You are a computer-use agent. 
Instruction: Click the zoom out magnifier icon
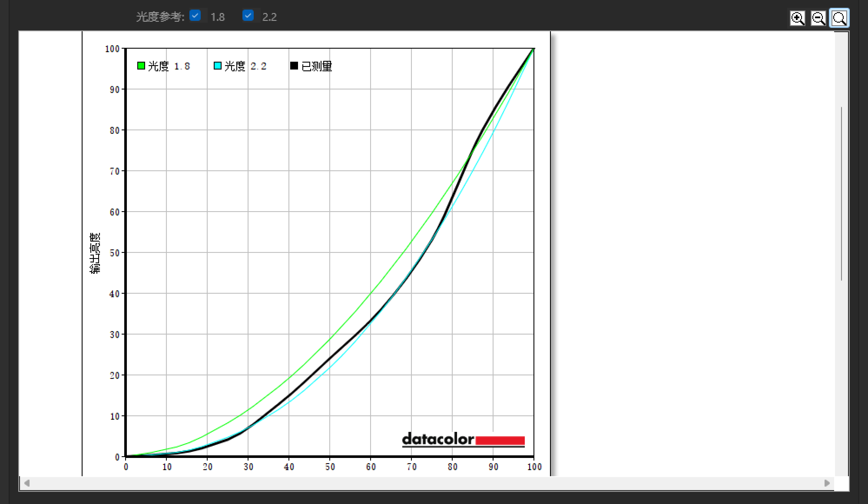[x=818, y=18]
